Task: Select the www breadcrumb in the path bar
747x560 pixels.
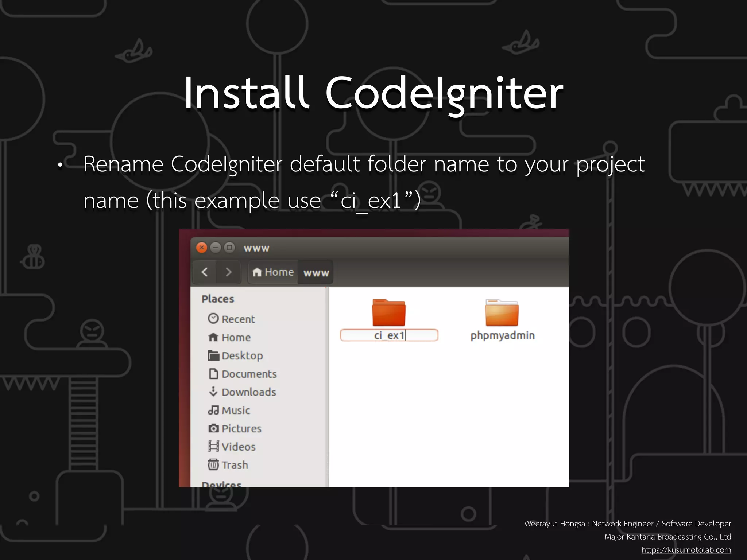Action: [316, 272]
